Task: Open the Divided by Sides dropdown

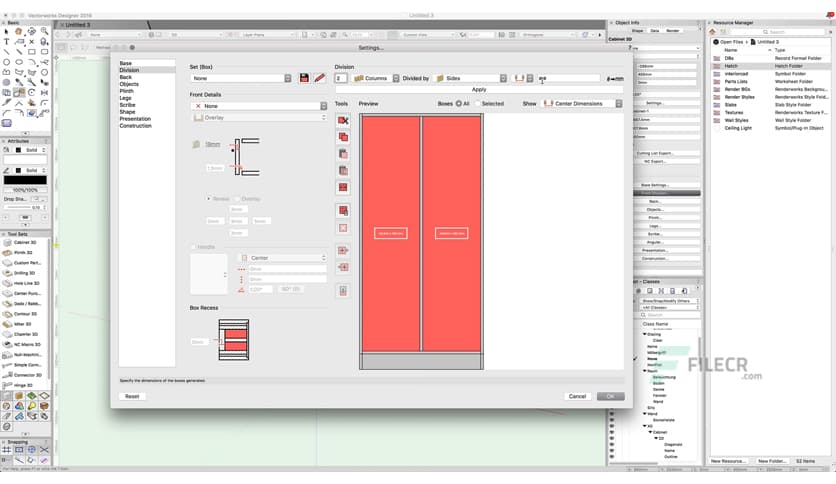Action: tap(471, 78)
